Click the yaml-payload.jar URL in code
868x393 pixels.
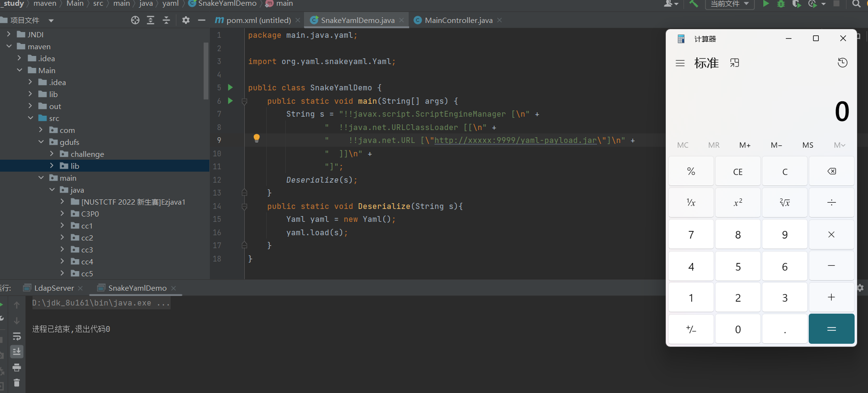tap(515, 140)
